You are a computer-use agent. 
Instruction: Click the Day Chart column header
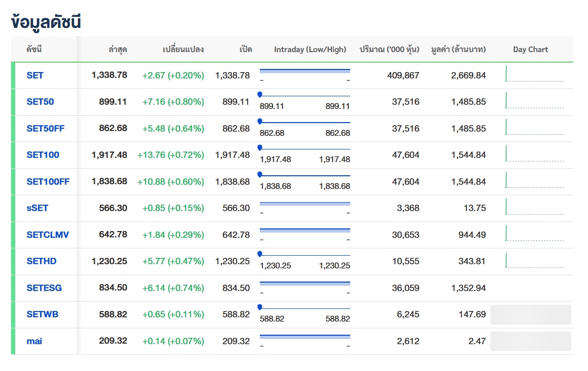(530, 49)
